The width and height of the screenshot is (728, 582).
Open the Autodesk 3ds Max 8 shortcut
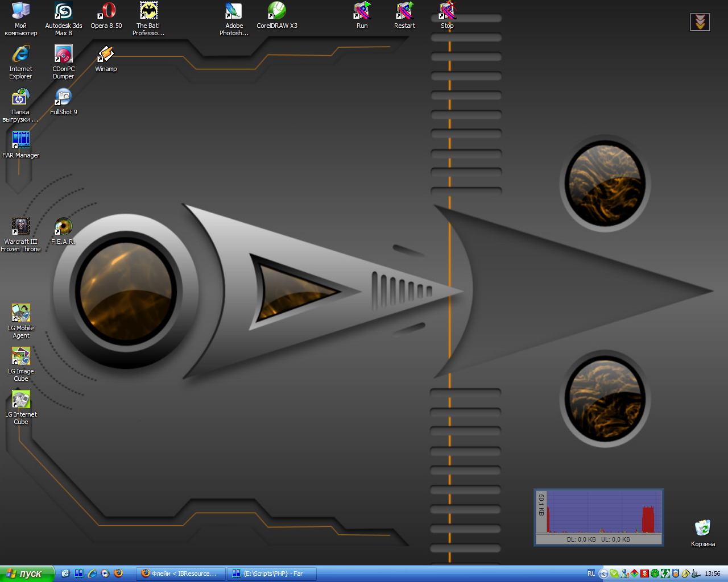63,11
